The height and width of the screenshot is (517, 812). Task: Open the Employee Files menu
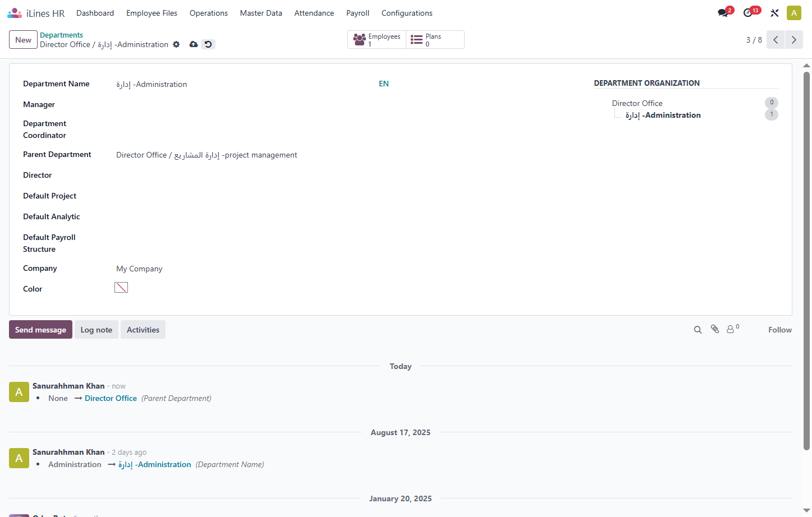click(x=152, y=13)
